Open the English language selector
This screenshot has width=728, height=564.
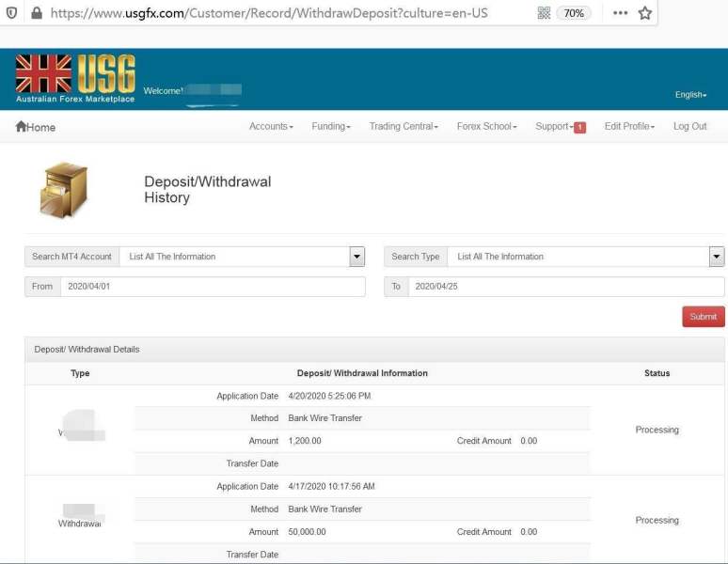point(690,95)
